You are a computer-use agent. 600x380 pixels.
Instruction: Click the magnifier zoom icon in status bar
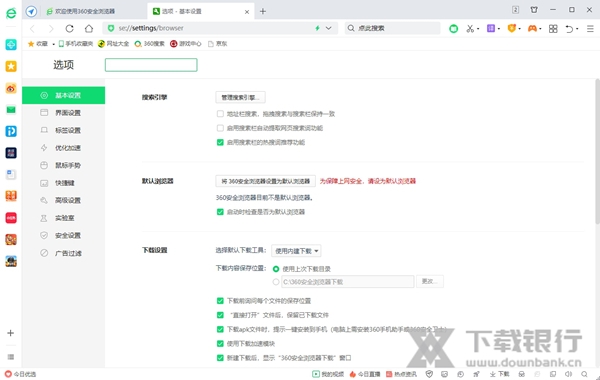click(584, 374)
